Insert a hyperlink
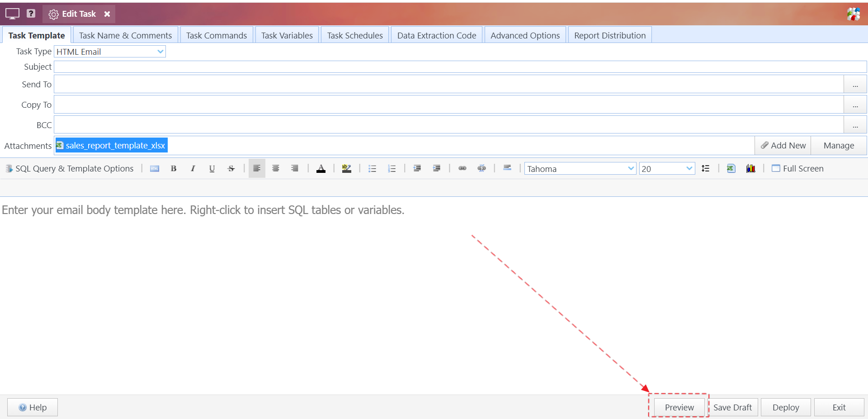Viewport: 868px width, 419px height. point(462,168)
